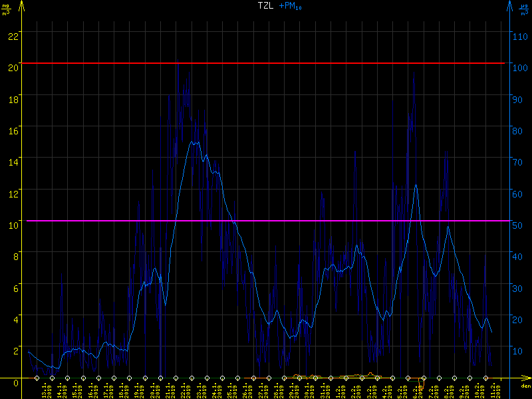Screen dimensions: 532x399
Task: Click the 'den' x-axis label
Action: [525, 386]
